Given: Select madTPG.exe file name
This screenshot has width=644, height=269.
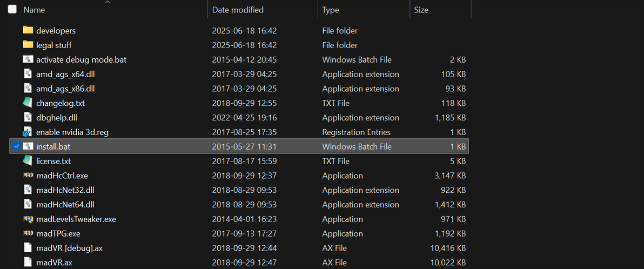Looking at the screenshot, I should point(58,234).
